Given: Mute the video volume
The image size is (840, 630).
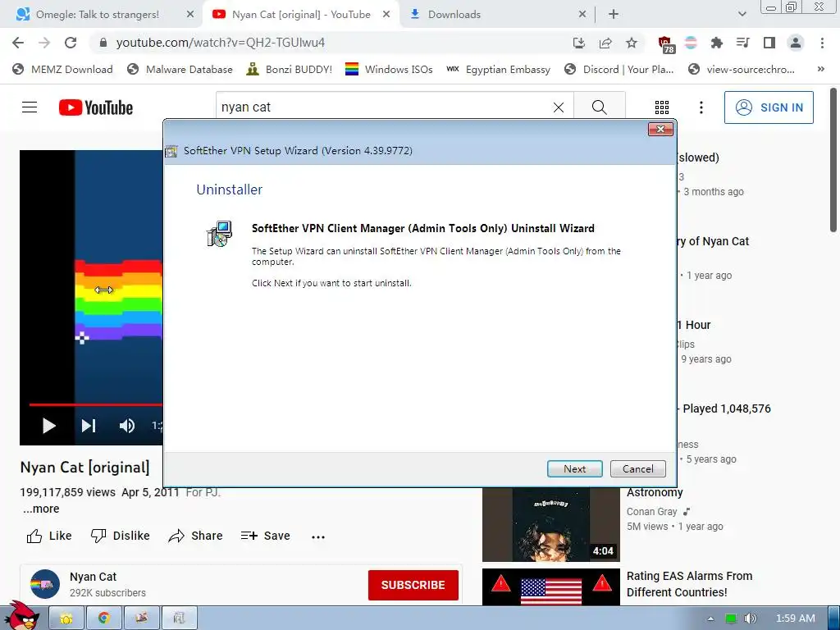Looking at the screenshot, I should click(x=126, y=426).
